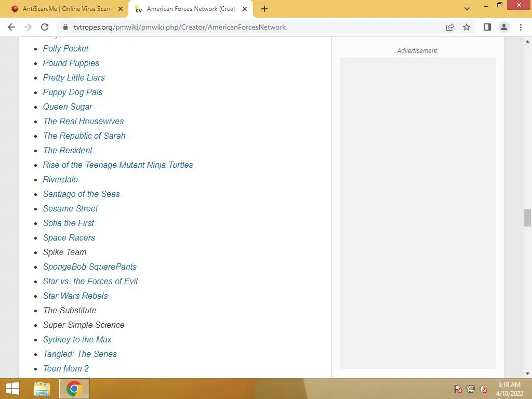Open The Real Housewives link
This screenshot has height=399, width=532.
click(83, 121)
